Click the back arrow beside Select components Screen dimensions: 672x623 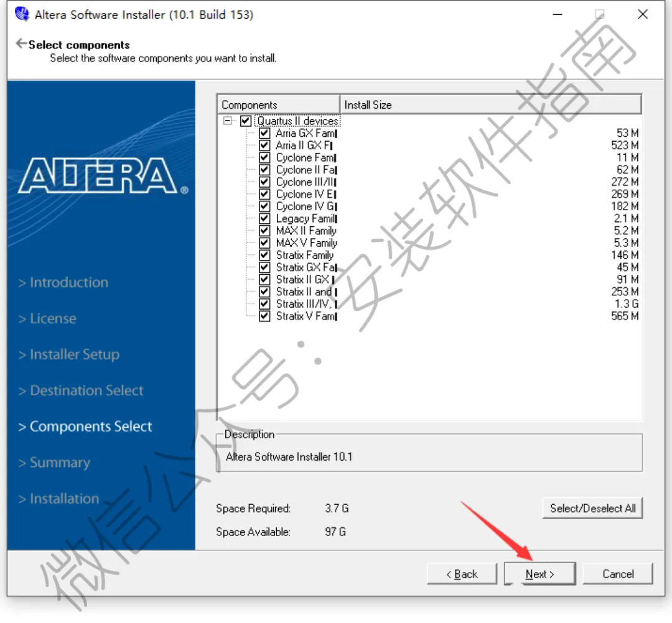[x=21, y=44]
